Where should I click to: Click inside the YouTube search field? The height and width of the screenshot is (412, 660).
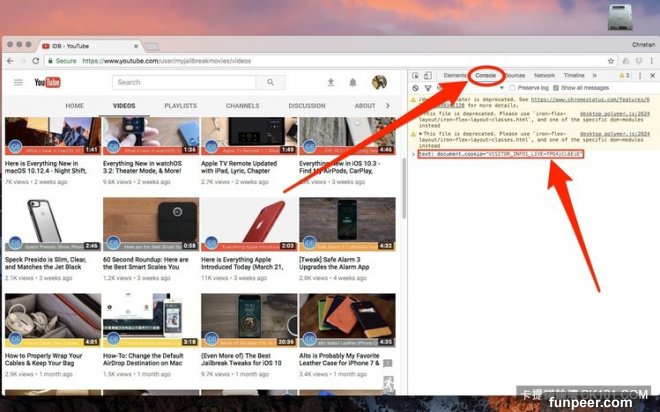coord(195,82)
